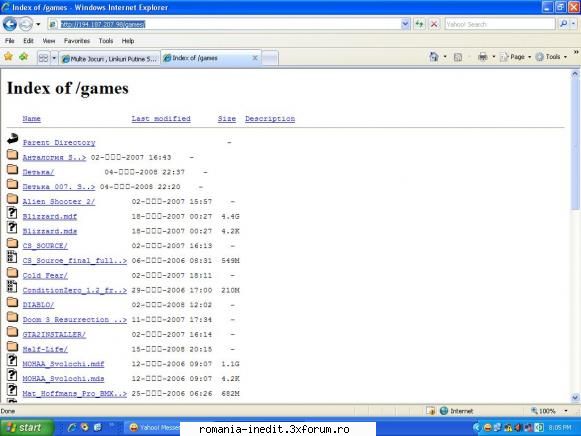Click the Print icon in toolbar
Viewport: 581px width, 436px height.
[x=482, y=57]
